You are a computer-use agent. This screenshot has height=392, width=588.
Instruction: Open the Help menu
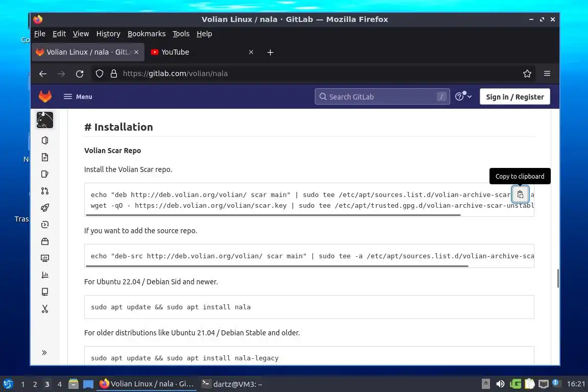pos(204,34)
